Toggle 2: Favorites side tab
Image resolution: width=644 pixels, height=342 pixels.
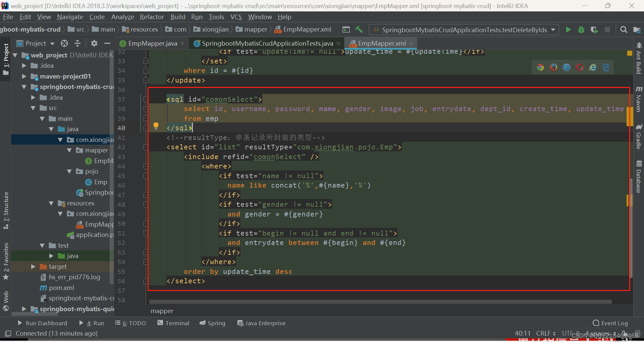tap(6, 261)
